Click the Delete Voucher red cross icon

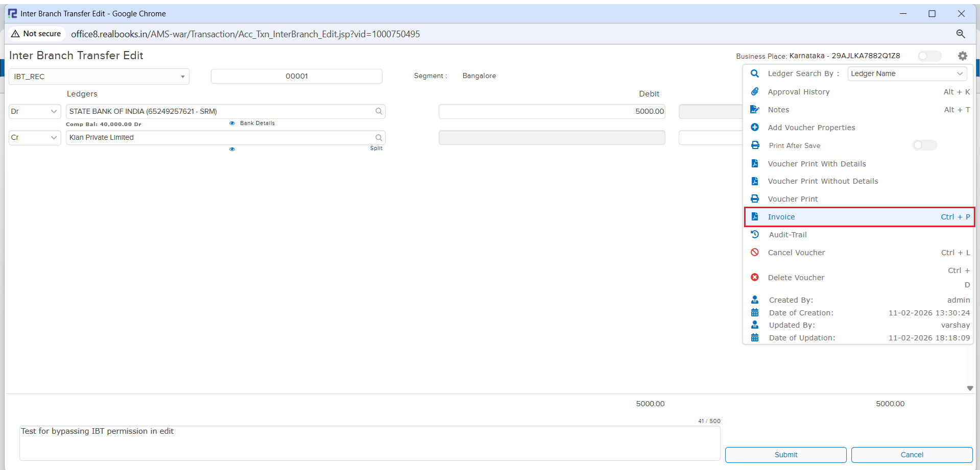pos(755,278)
